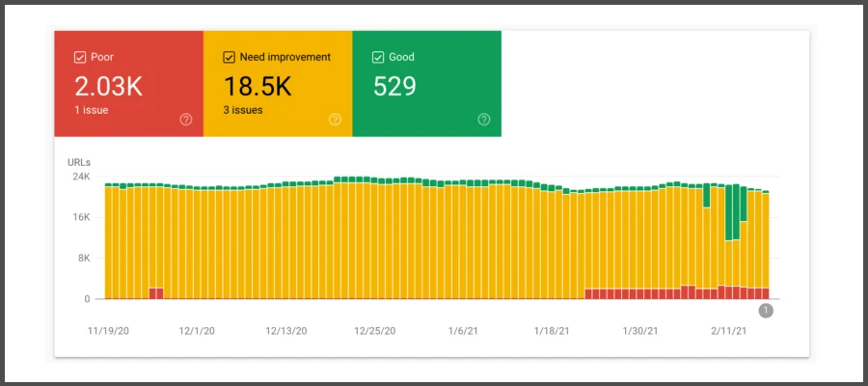Open the '3 issues' text under Need improvement

coord(243,110)
